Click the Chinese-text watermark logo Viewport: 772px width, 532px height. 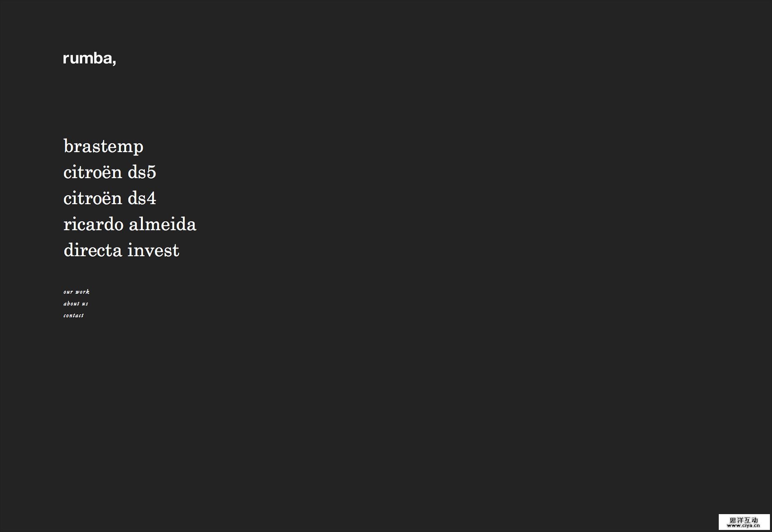click(x=744, y=520)
